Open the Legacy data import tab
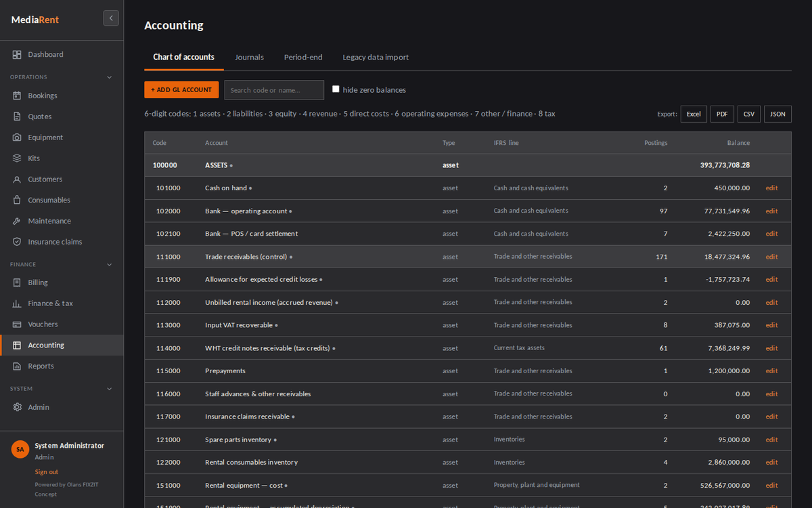This screenshot has height=508, width=812. [376, 58]
